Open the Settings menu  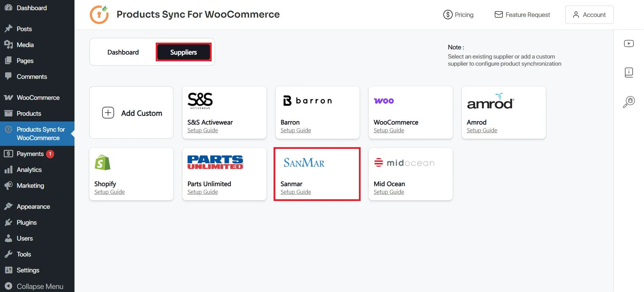[28, 270]
